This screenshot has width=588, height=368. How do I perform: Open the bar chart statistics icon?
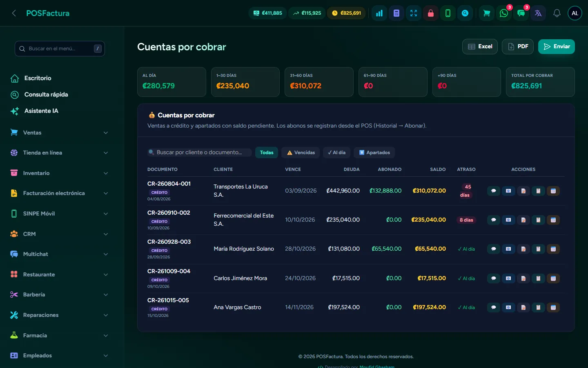tap(379, 13)
